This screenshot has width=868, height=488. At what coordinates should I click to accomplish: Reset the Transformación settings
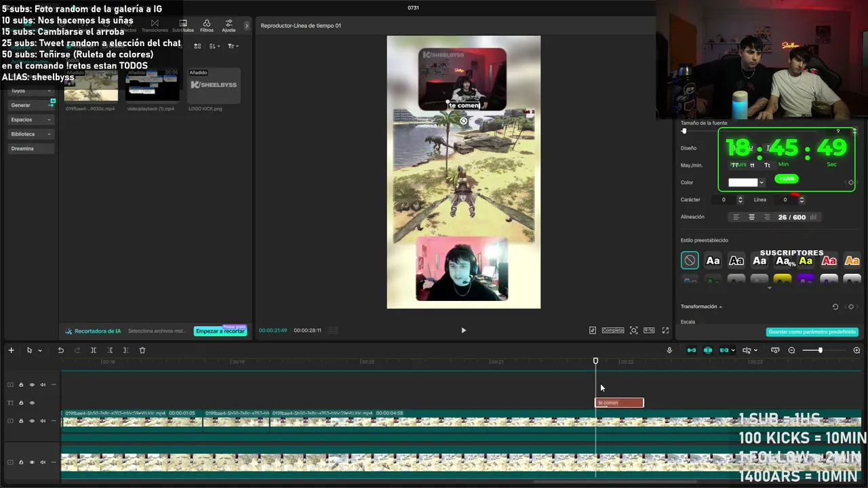(x=835, y=307)
